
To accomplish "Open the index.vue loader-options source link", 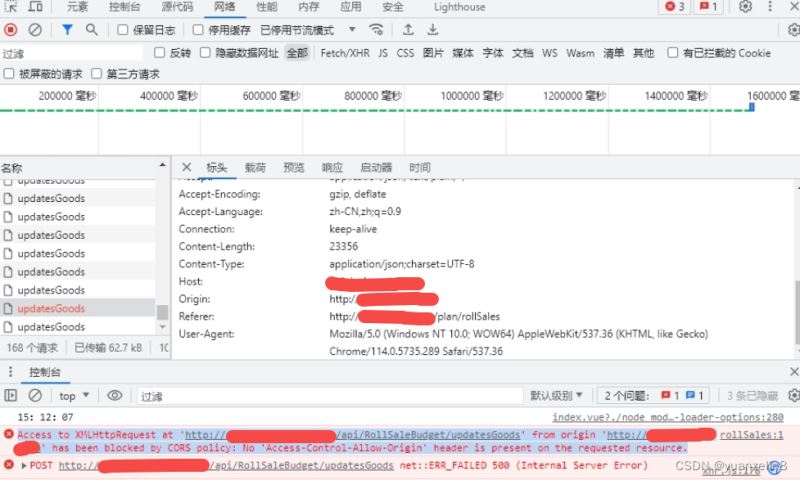I will click(x=668, y=417).
